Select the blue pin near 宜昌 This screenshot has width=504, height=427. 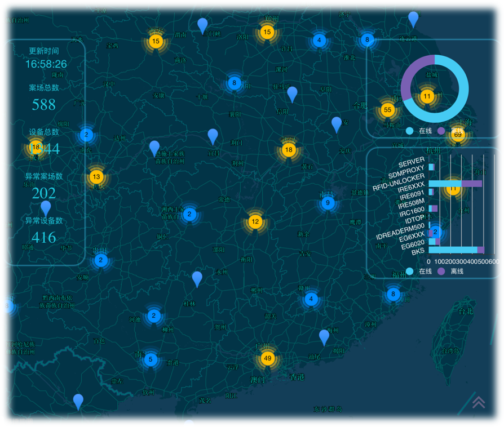click(x=213, y=136)
